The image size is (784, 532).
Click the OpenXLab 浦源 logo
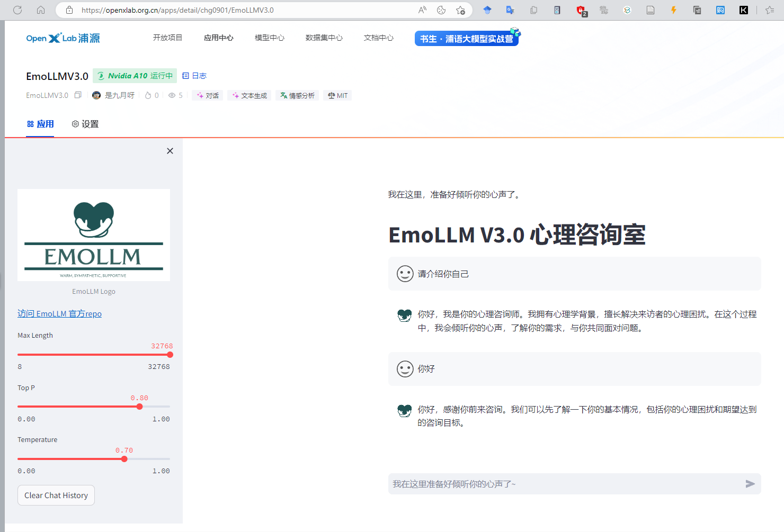point(63,38)
